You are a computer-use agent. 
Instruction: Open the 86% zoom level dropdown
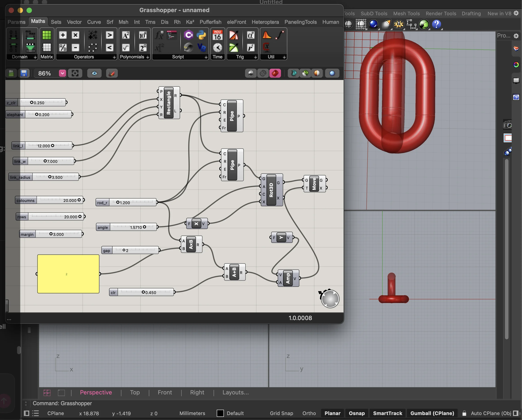coord(62,73)
